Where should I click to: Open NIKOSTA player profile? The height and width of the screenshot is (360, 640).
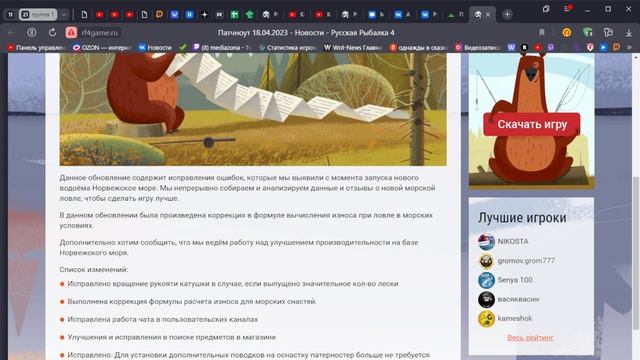[x=513, y=242]
